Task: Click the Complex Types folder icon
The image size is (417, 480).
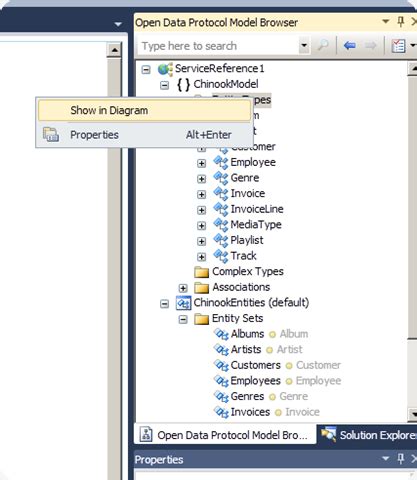Action: point(202,272)
